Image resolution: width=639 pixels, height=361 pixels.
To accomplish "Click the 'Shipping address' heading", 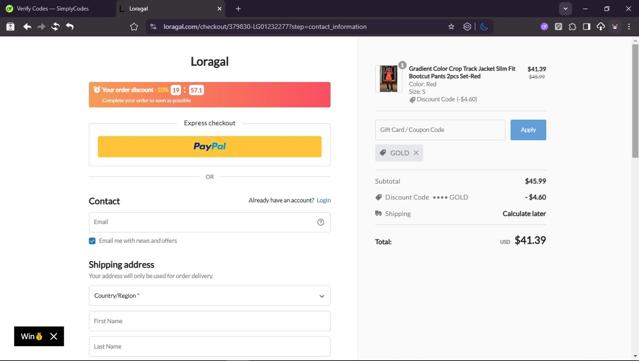I will (121, 265).
